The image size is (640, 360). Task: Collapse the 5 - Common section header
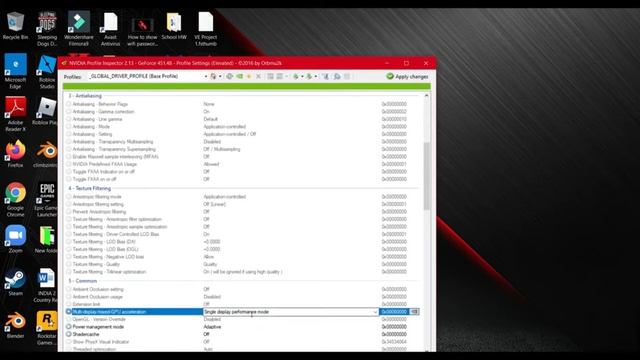point(82,281)
